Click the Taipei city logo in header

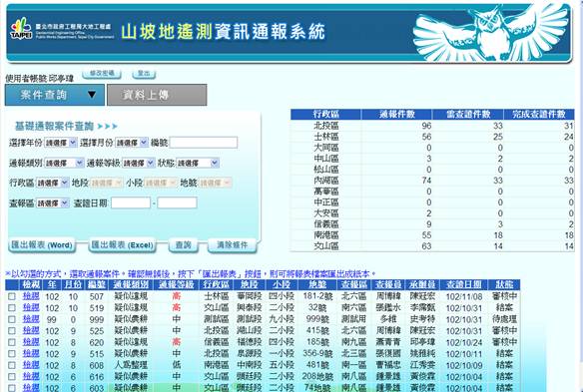pos(21,29)
